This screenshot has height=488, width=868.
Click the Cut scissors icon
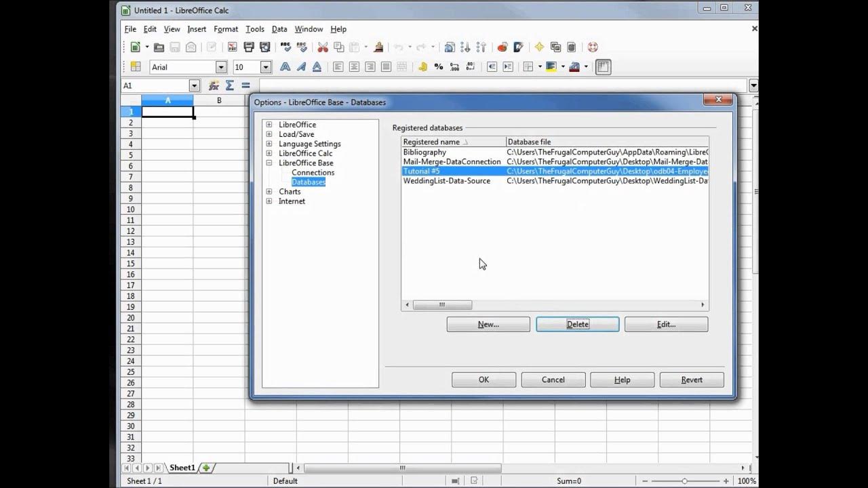pos(323,47)
